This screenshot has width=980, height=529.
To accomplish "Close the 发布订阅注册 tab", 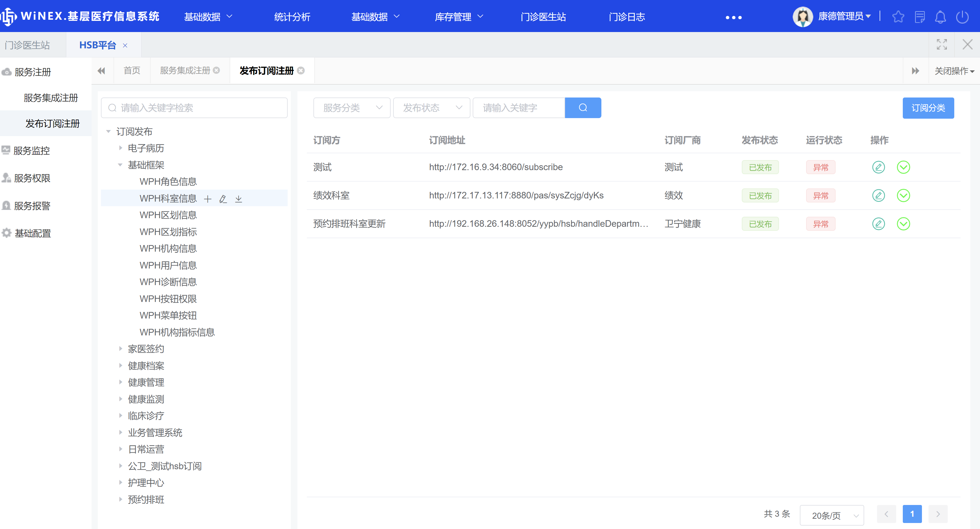I will [x=301, y=70].
